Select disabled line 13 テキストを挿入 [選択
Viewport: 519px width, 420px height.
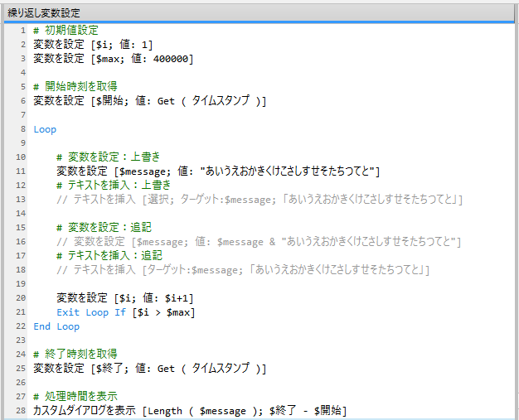pos(259,199)
